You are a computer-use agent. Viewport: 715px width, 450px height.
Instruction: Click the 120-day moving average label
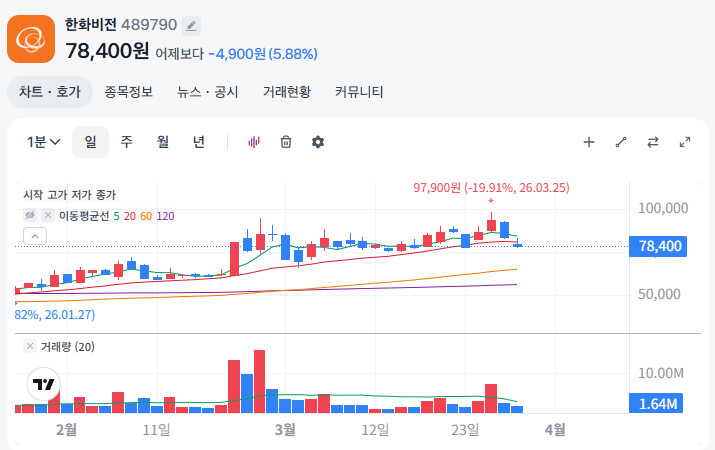165,216
